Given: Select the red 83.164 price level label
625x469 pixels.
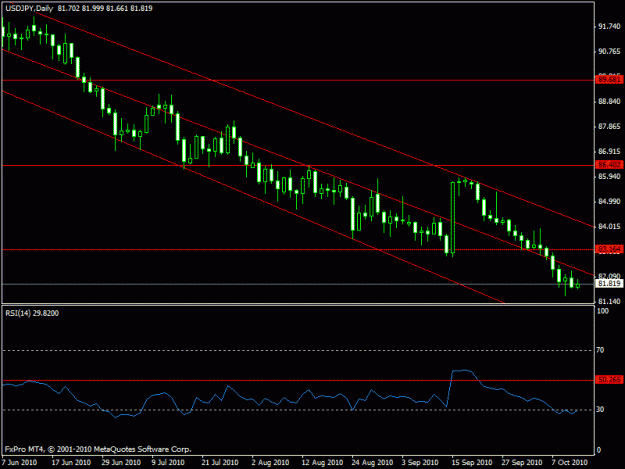Looking at the screenshot, I should coord(609,249).
